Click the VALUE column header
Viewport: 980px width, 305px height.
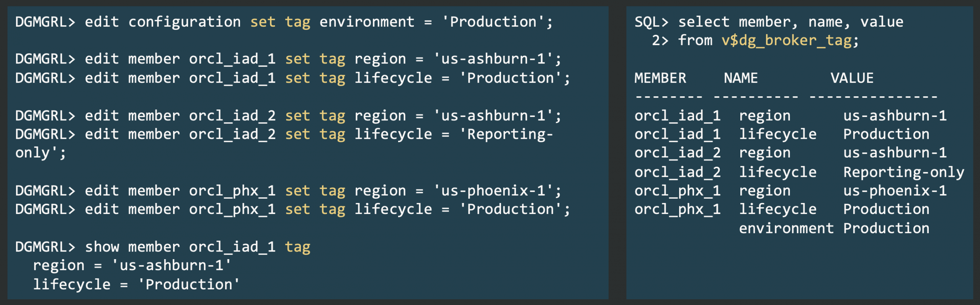[852, 78]
